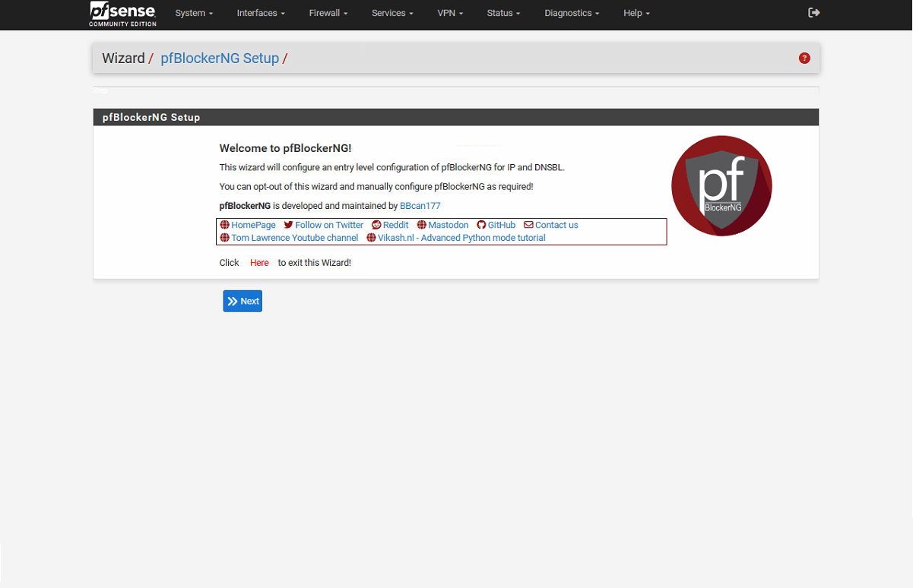
Task: Click the envelope icon beside Contact us
Action: pyautogui.click(x=528, y=225)
